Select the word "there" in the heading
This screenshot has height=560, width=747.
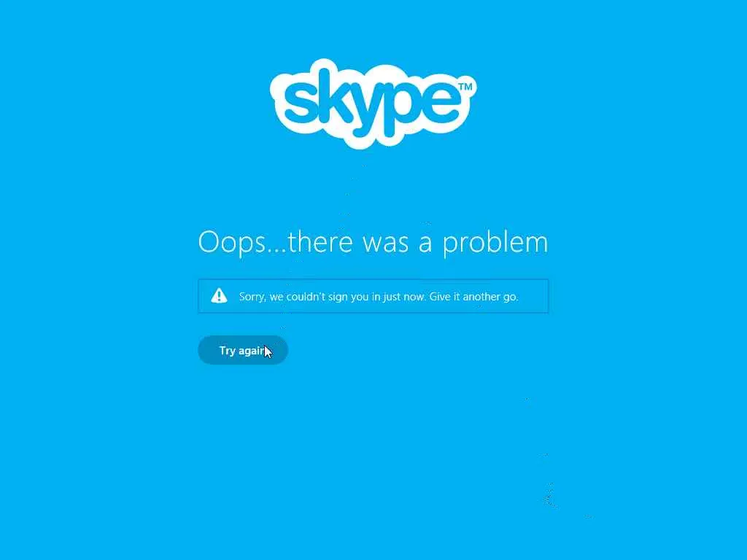click(x=320, y=241)
